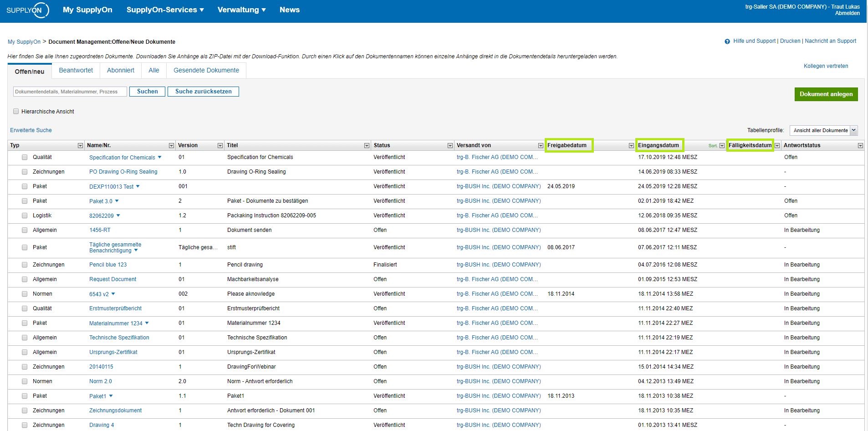Image resolution: width=868 pixels, height=431 pixels.
Task: Switch to Alle tab
Action: [154, 71]
